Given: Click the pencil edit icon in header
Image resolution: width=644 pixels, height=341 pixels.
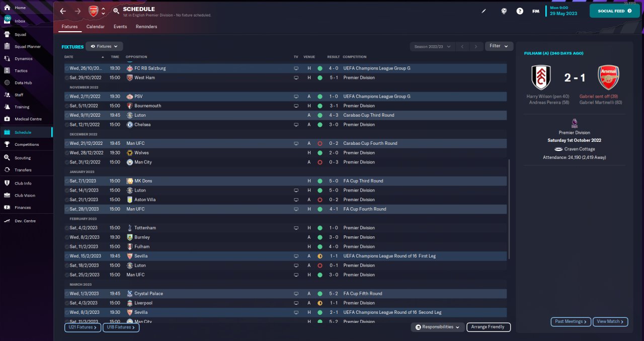Looking at the screenshot, I should tap(484, 11).
